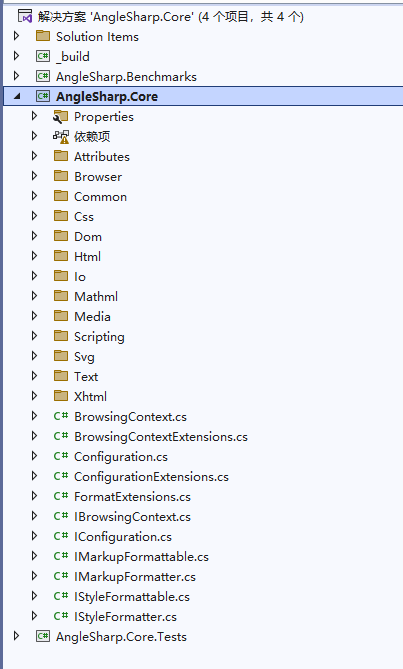
Task: Click the C# icon beside Configuration.cs
Action: click(61, 456)
